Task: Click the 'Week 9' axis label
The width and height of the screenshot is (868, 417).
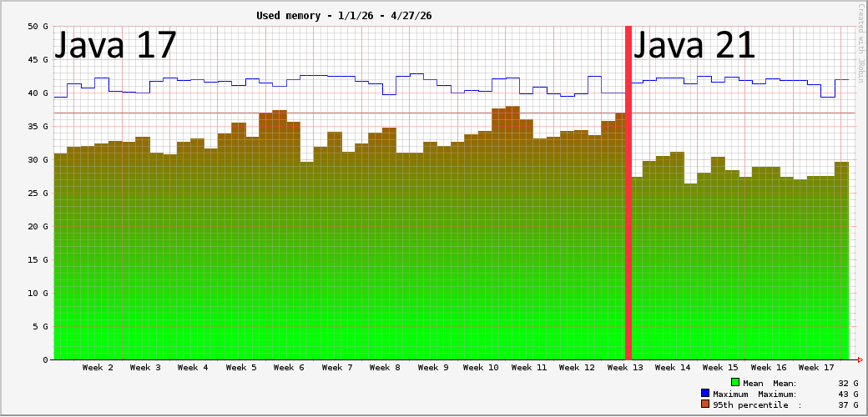Action: pyautogui.click(x=433, y=368)
